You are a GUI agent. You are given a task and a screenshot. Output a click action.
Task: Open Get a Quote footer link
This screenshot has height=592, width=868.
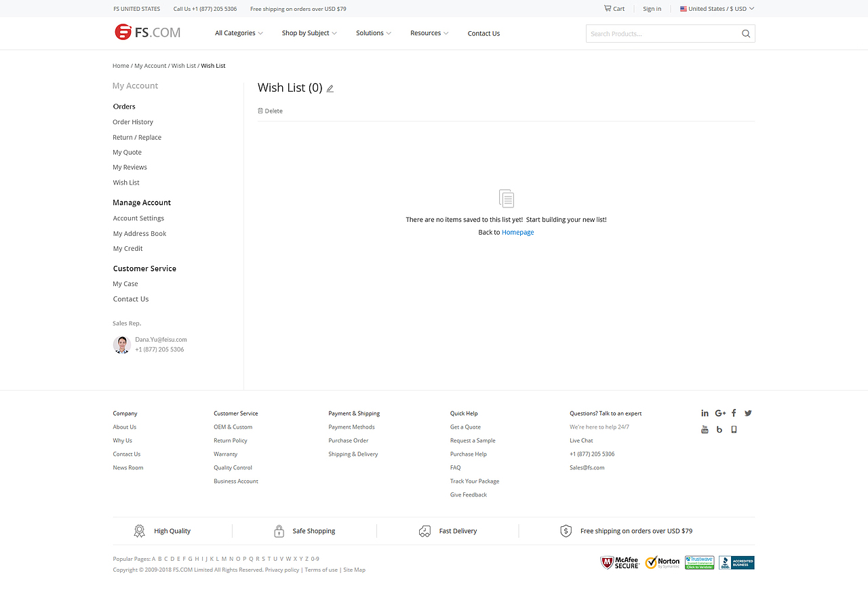[465, 427]
